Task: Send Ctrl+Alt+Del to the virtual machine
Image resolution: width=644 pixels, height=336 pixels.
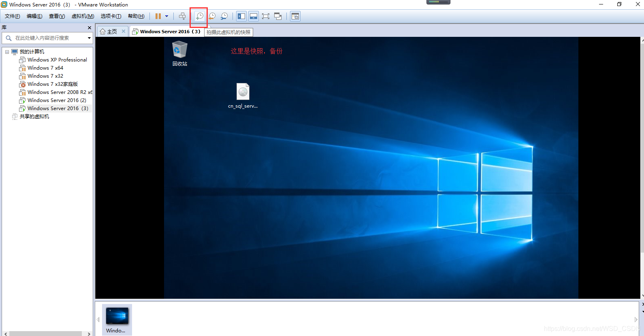Action: point(182,16)
